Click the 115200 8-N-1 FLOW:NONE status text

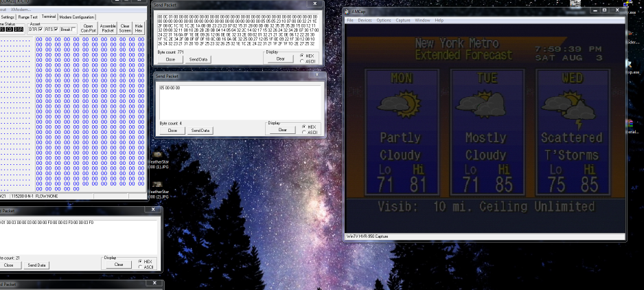tap(34, 197)
